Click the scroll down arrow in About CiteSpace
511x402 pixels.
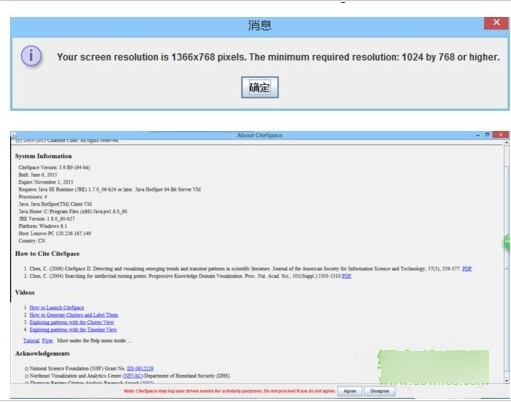coord(506,380)
